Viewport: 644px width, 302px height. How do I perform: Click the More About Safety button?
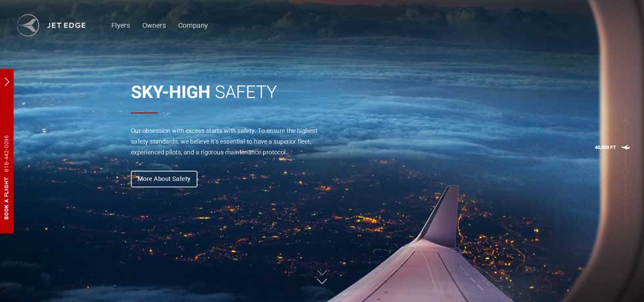click(x=164, y=179)
